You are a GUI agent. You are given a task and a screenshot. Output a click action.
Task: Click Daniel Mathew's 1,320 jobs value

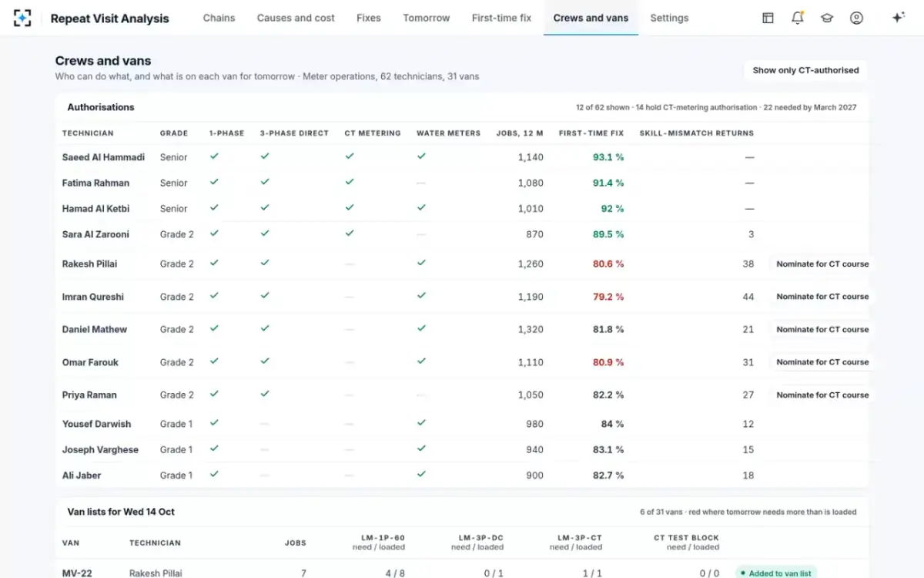pyautogui.click(x=531, y=329)
